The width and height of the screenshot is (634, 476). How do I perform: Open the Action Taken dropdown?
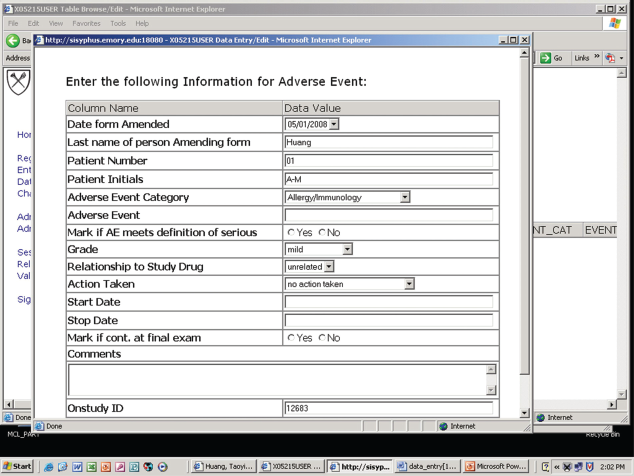tap(409, 284)
